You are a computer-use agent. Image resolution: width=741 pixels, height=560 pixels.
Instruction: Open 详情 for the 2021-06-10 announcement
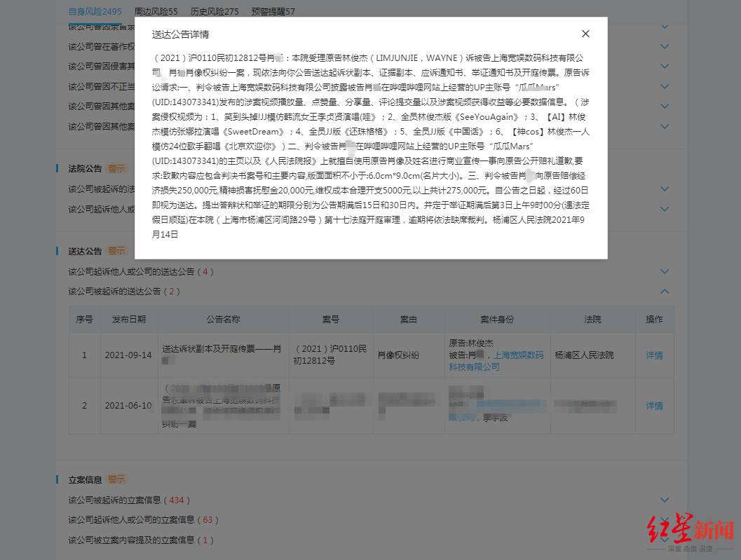654,405
